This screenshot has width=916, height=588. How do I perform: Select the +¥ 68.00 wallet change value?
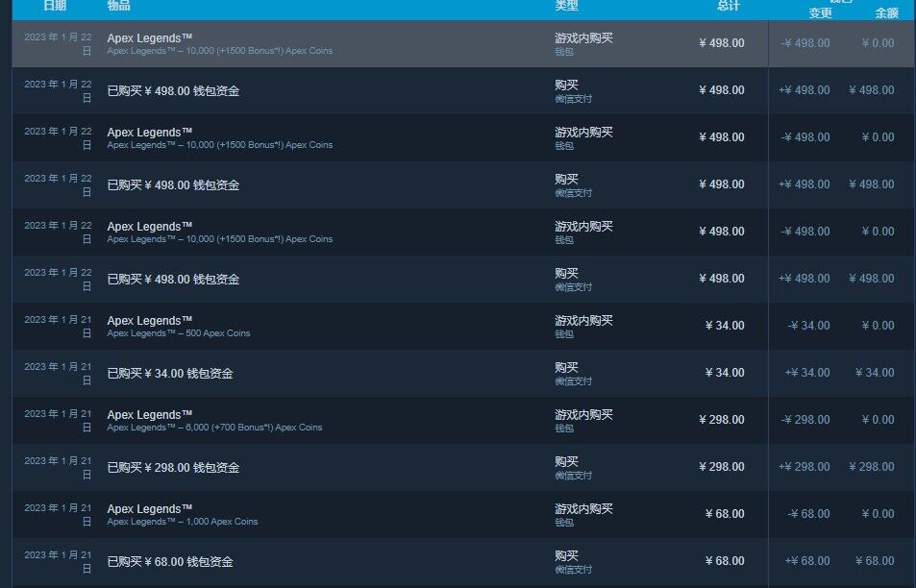pyautogui.click(x=807, y=561)
